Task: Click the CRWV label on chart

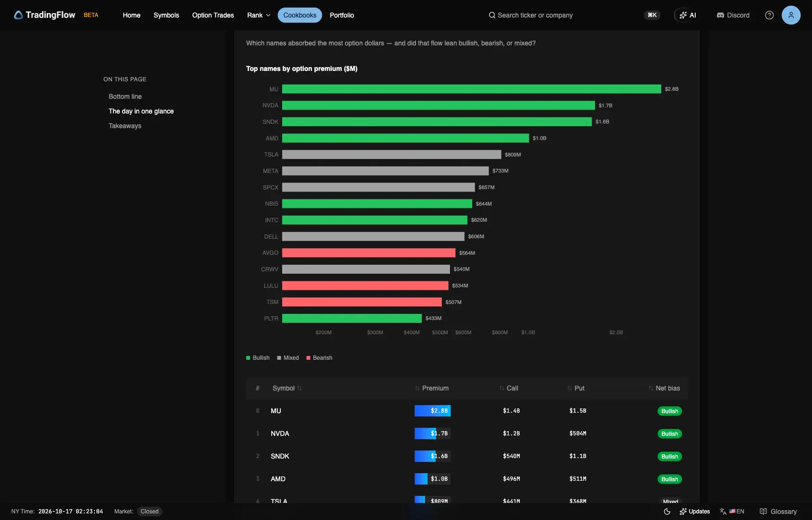Action: pyautogui.click(x=269, y=269)
